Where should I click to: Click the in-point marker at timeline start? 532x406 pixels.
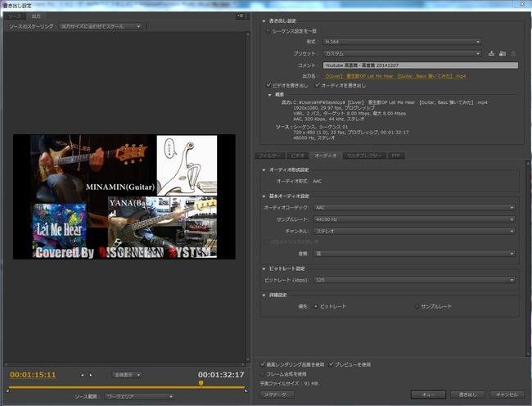click(7, 390)
